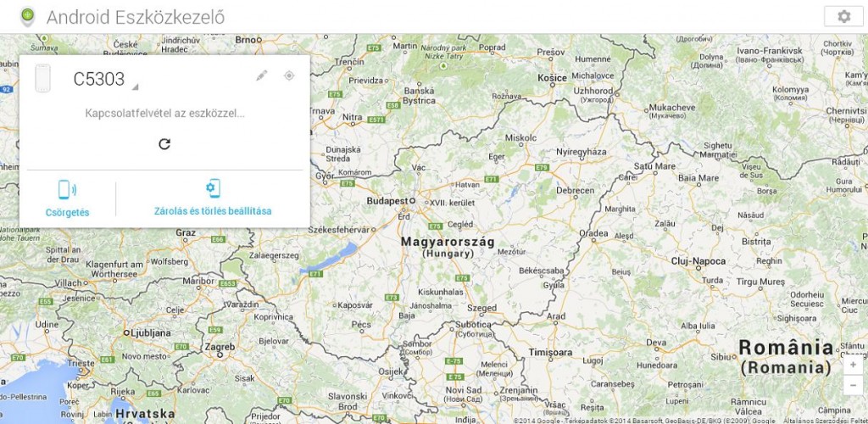868x424 pixels.
Task: Zoom in on the map
Action: [853, 365]
